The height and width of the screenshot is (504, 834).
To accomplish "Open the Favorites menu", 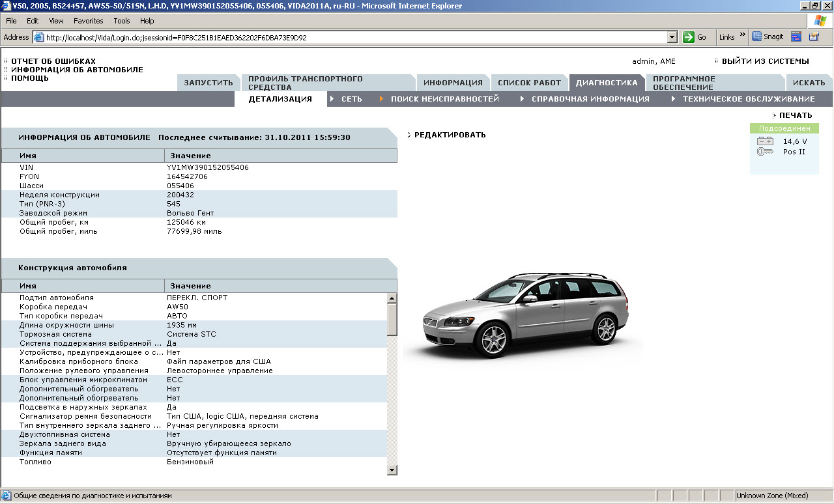I will click(88, 21).
